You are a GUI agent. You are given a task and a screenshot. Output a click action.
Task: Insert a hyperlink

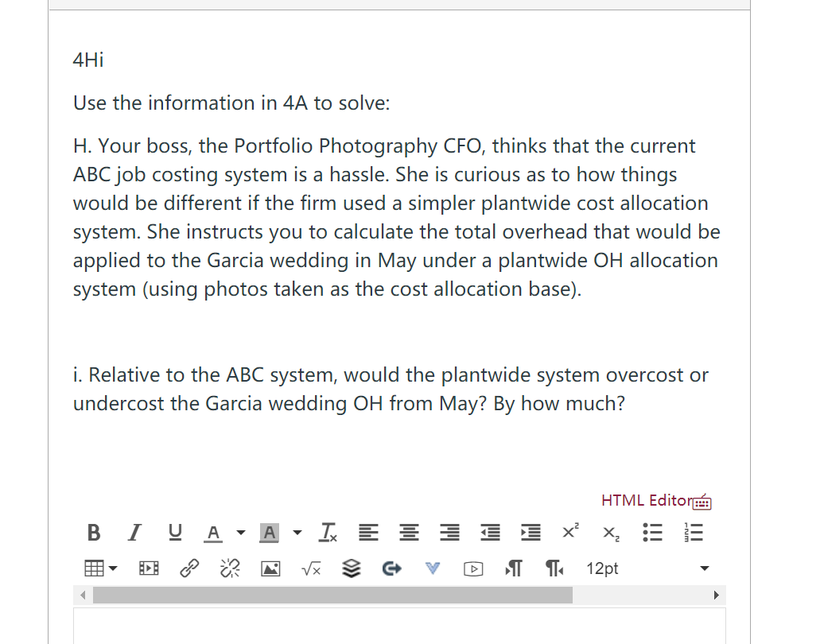pyautogui.click(x=188, y=568)
